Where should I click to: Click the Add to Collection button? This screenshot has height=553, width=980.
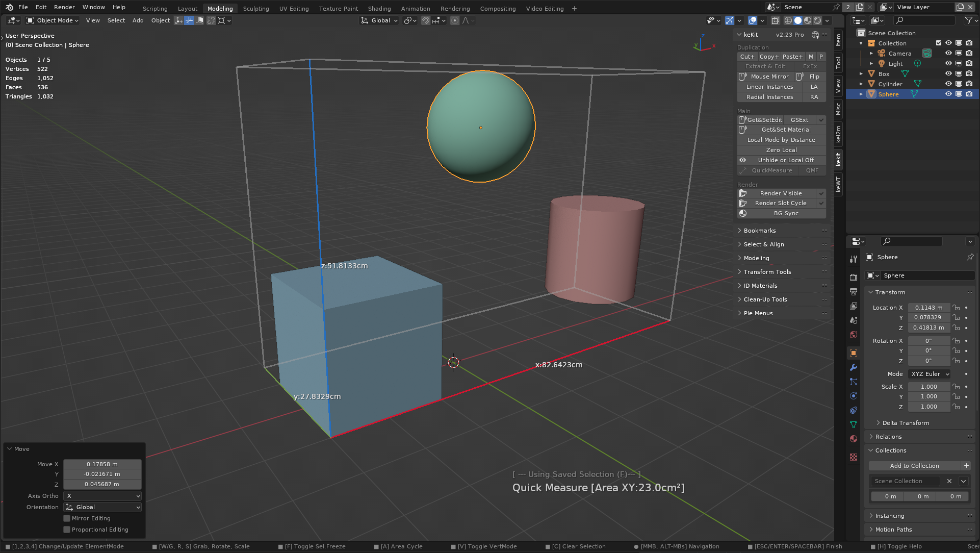coord(914,466)
